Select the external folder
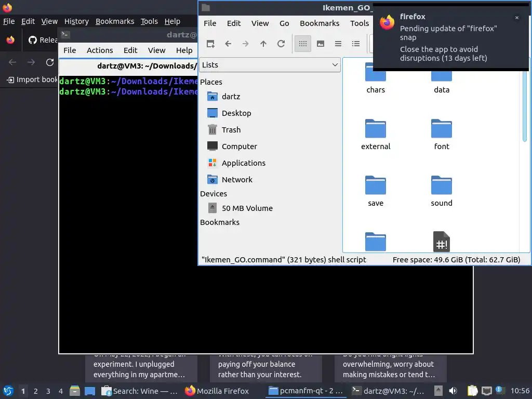 coord(375,135)
